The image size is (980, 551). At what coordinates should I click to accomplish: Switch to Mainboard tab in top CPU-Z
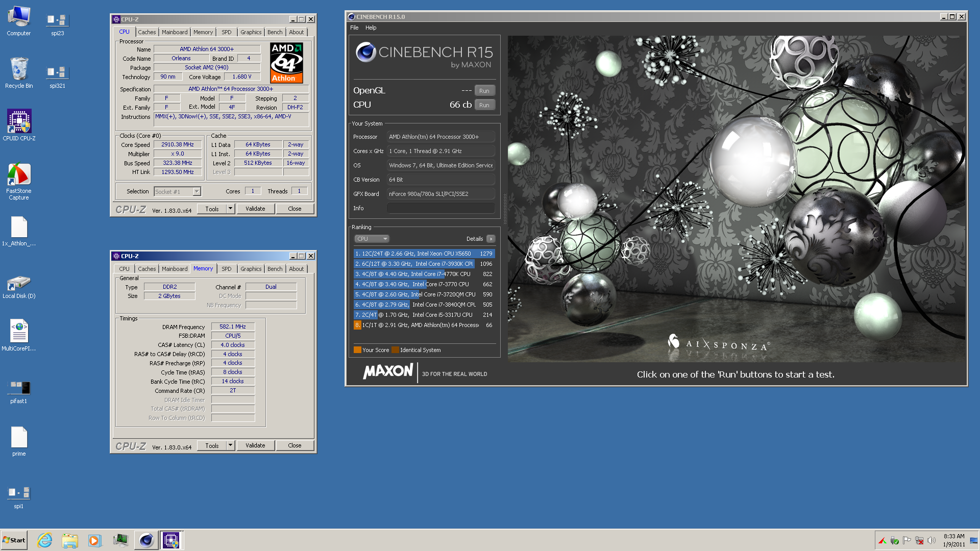tap(175, 32)
